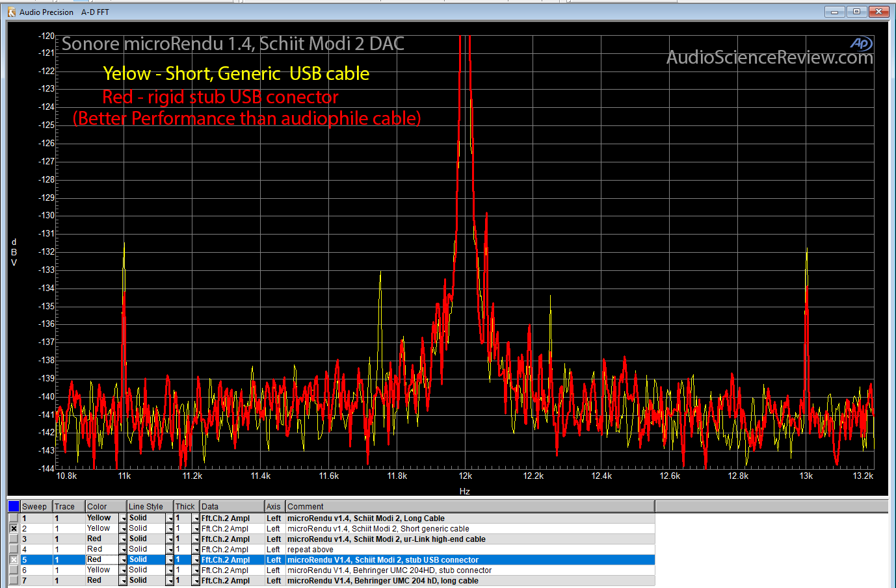Enable the checkbox for sweep 1
The image size is (896, 588).
[x=14, y=518]
